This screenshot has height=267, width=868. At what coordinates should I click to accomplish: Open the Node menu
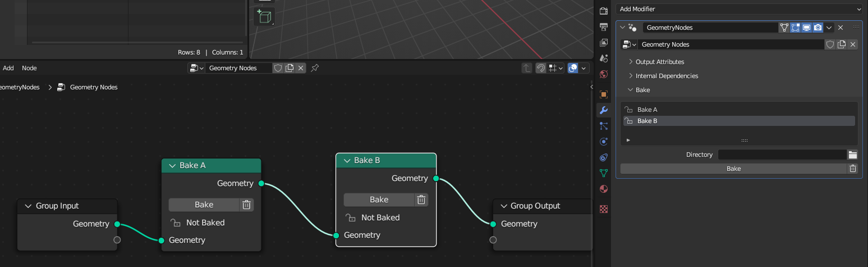(29, 68)
